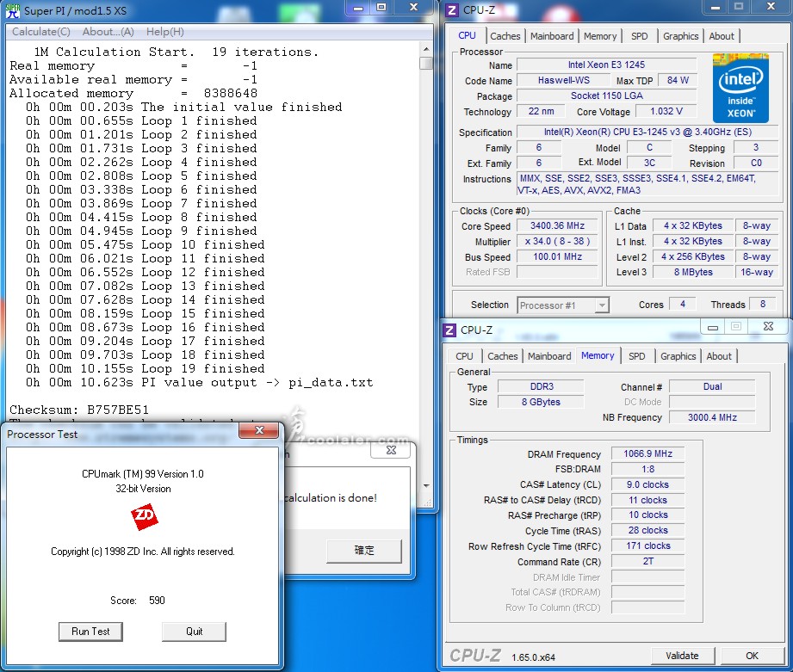The width and height of the screenshot is (793, 672).
Task: Open Help(H) menu in Super PI
Action: pyautogui.click(x=164, y=31)
